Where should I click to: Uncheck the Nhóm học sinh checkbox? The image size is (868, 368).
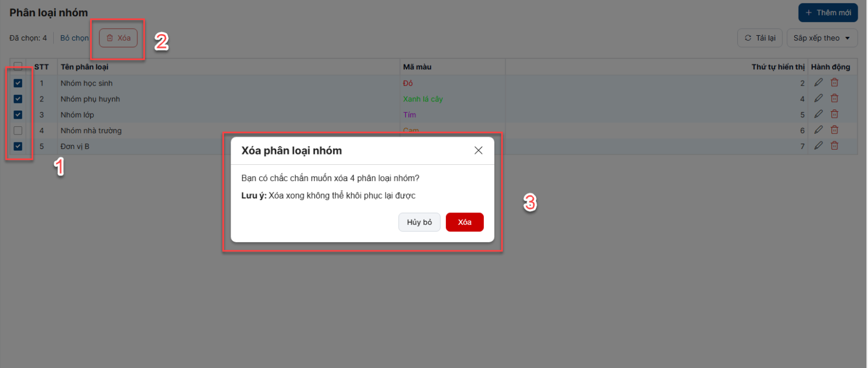pyautogui.click(x=18, y=83)
